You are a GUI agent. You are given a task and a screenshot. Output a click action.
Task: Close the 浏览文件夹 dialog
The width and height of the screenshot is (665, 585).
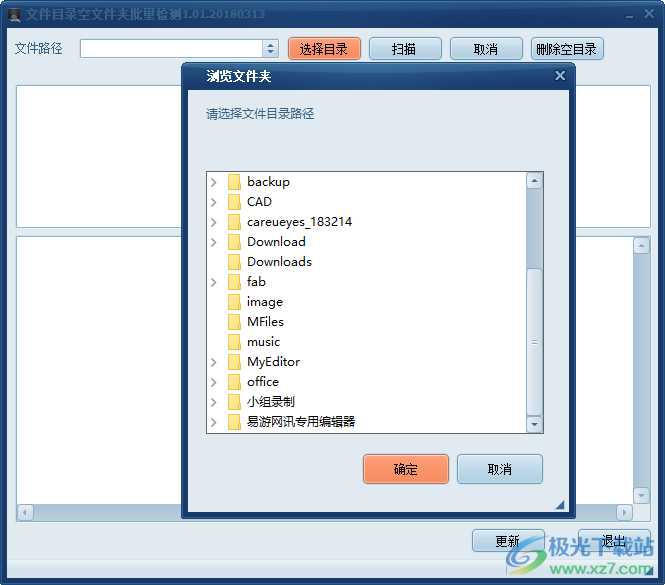pos(560,76)
